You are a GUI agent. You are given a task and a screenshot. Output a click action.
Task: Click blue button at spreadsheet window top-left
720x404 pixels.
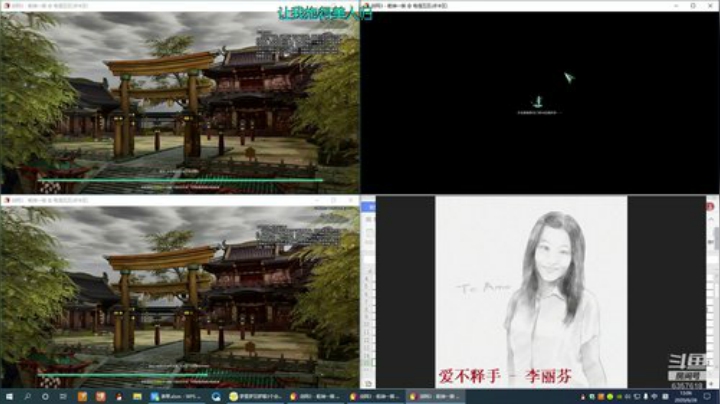click(368, 207)
